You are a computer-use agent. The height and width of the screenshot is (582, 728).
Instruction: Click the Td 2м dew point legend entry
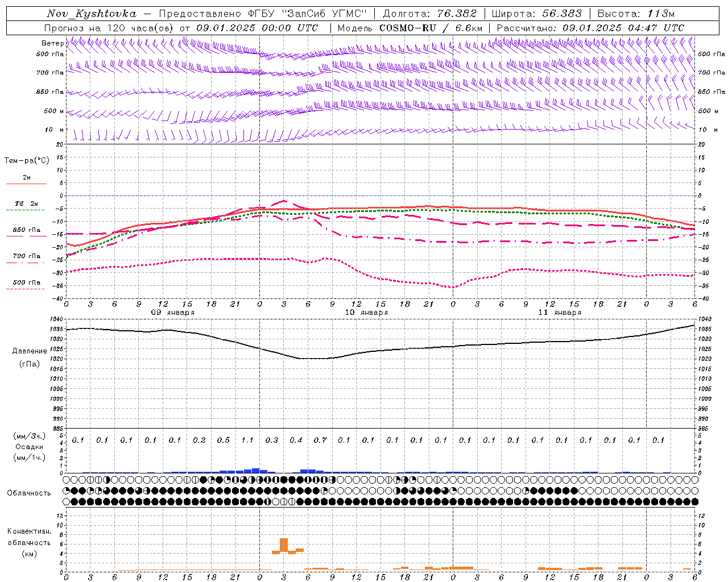coord(26,203)
